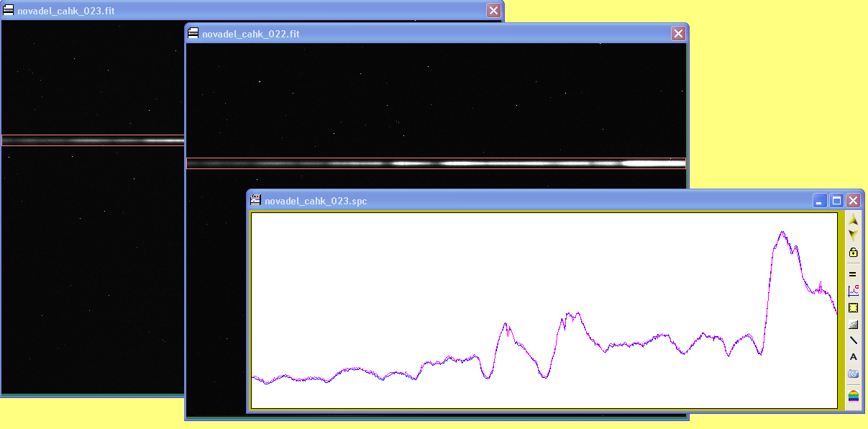This screenshot has height=429, width=868.
Task: Click the equals sign tool icon
Action: [x=853, y=274]
